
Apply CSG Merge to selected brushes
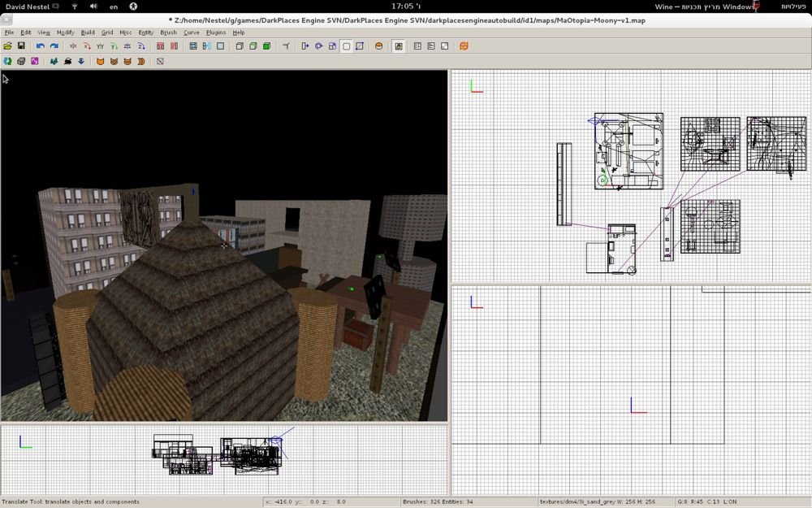click(206, 46)
